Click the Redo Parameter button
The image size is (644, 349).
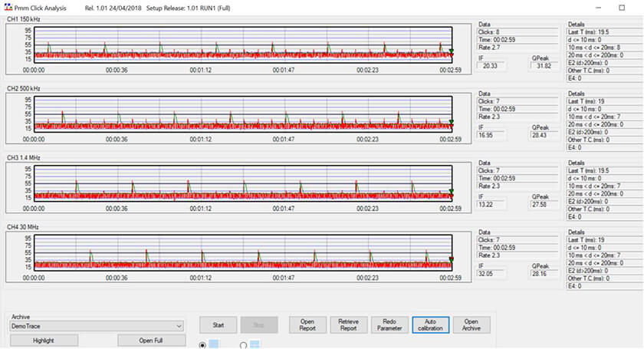tap(388, 325)
